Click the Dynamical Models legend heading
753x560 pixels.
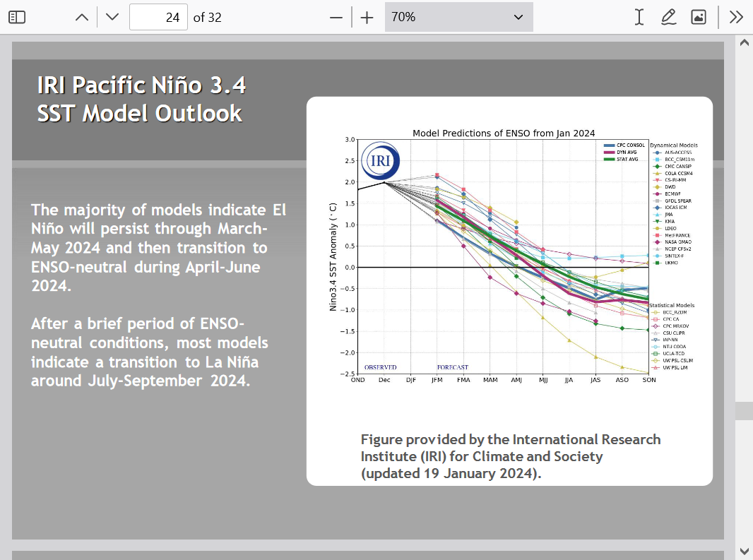click(674, 145)
